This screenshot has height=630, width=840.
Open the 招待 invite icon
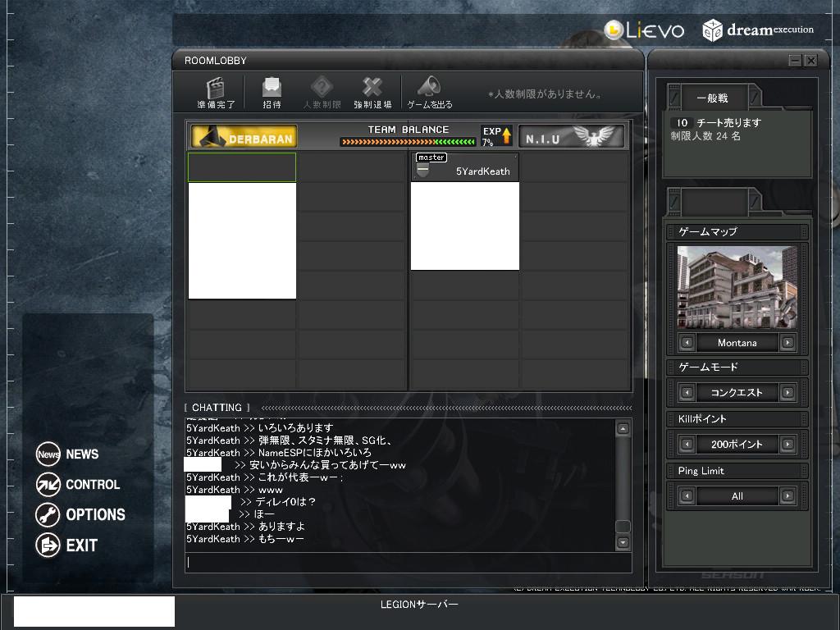(x=272, y=89)
